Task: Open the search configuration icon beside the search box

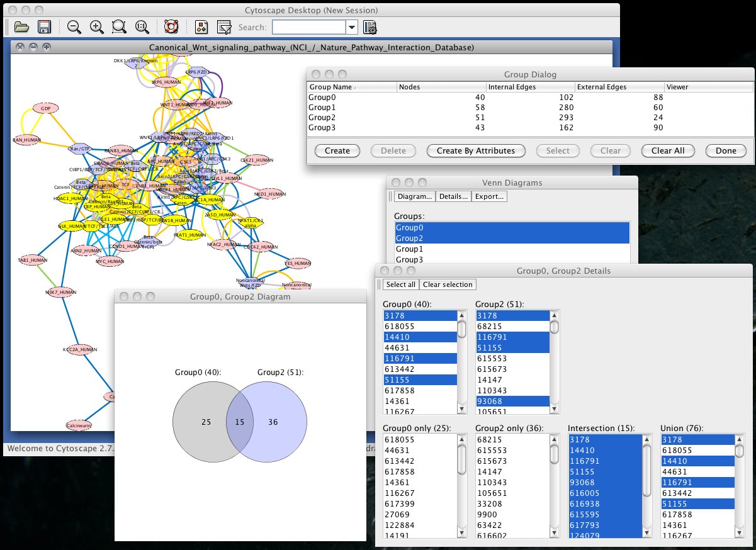Action: click(370, 27)
